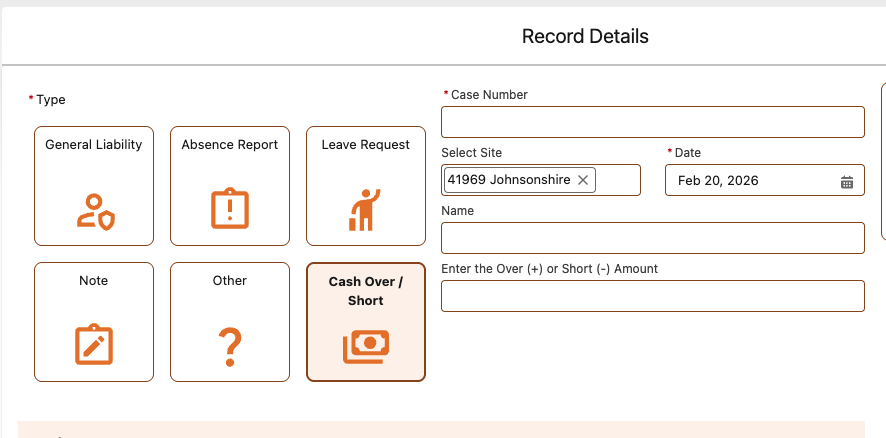The height and width of the screenshot is (438, 886).
Task: Click the Absence Report clipboard alert icon
Action: (x=230, y=209)
